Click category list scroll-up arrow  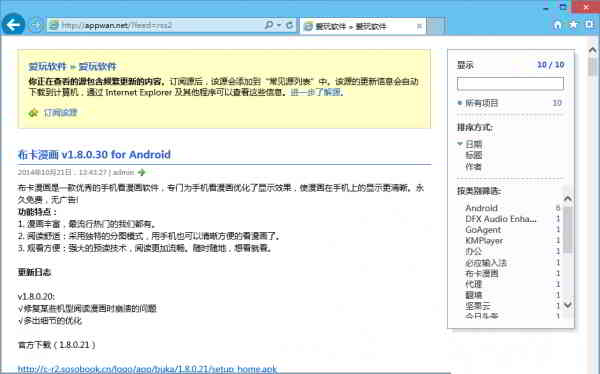point(568,198)
